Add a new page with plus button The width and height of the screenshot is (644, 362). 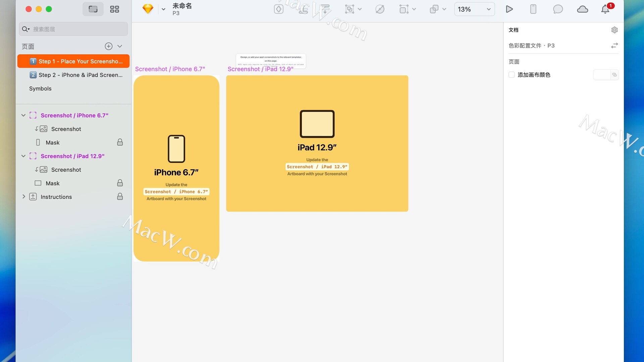pos(109,46)
